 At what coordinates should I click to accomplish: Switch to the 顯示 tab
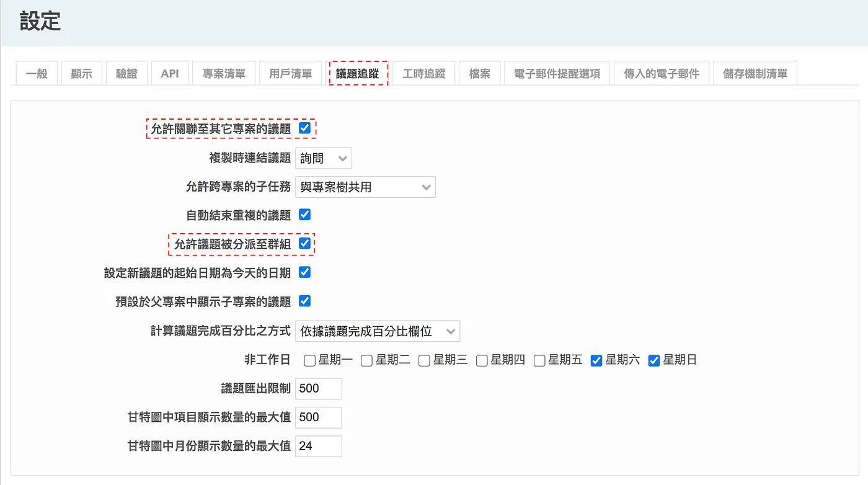pyautogui.click(x=81, y=73)
